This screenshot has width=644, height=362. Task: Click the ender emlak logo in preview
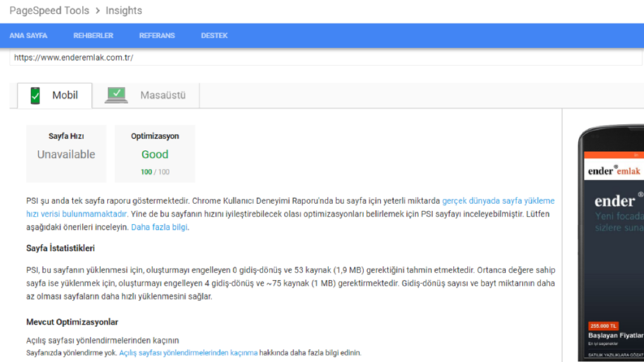[x=614, y=170]
